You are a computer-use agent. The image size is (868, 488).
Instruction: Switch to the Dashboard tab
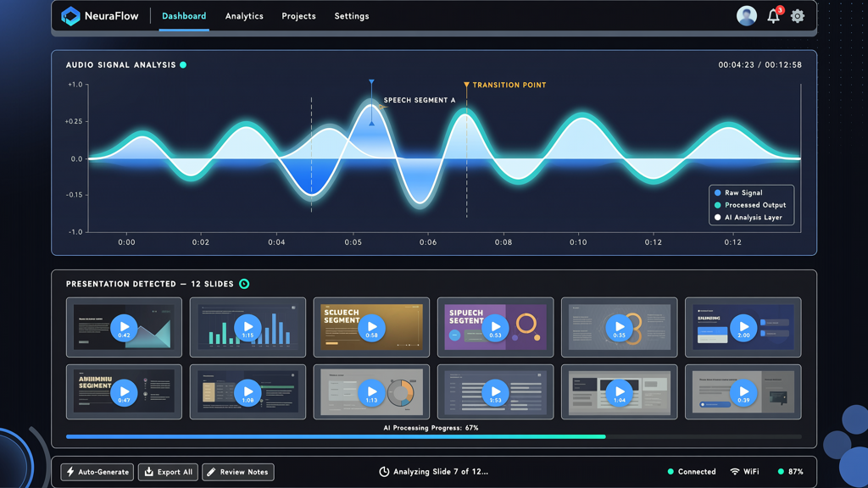click(x=184, y=16)
